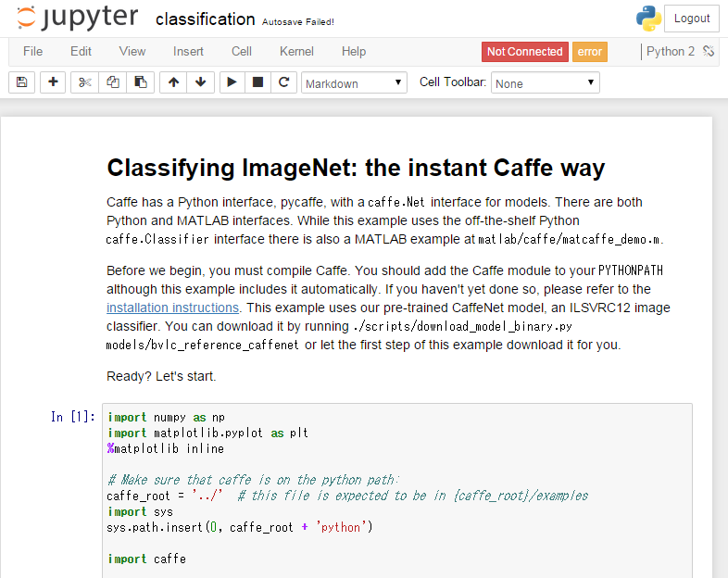Click the In [1] prompt label
The image size is (728, 578).
(x=73, y=417)
